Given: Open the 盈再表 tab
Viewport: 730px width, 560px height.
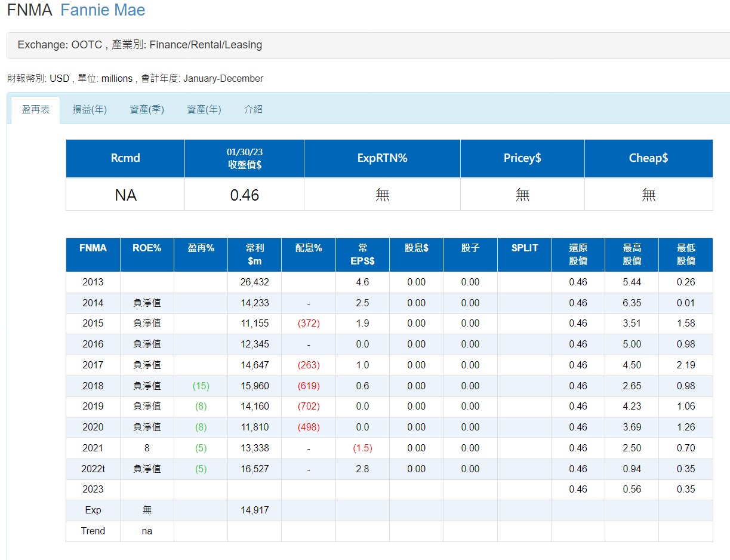Looking at the screenshot, I should pos(36,110).
